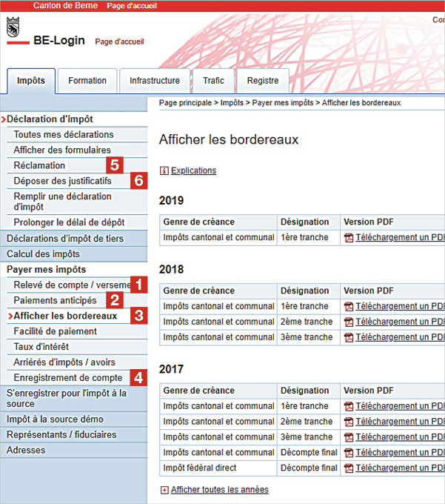Image resolution: width=445 pixels, height=504 pixels.
Task: Download PDF link for 2018 2ème tranche
Action: (x=400, y=322)
